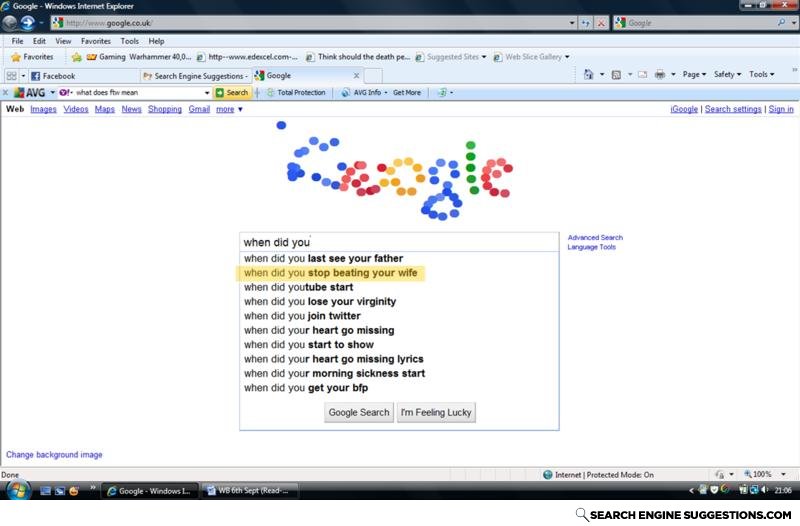This screenshot has height=526, width=800.
Task: Open the address bar dropdown arrow
Action: pos(572,23)
